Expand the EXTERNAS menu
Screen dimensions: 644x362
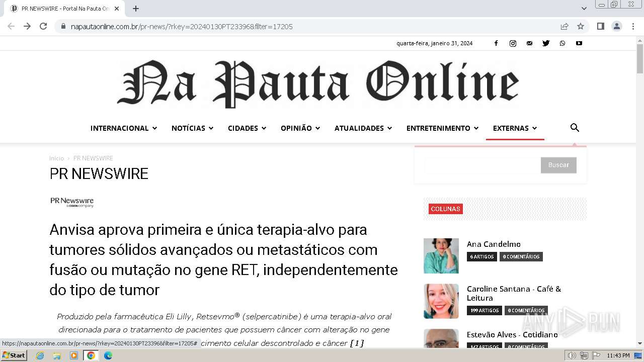point(515,128)
